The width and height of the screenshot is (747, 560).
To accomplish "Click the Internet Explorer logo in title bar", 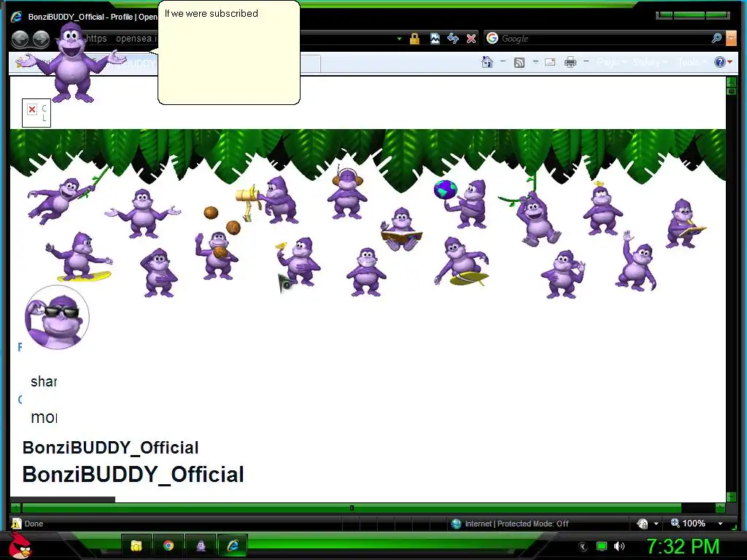I will 16,17.
